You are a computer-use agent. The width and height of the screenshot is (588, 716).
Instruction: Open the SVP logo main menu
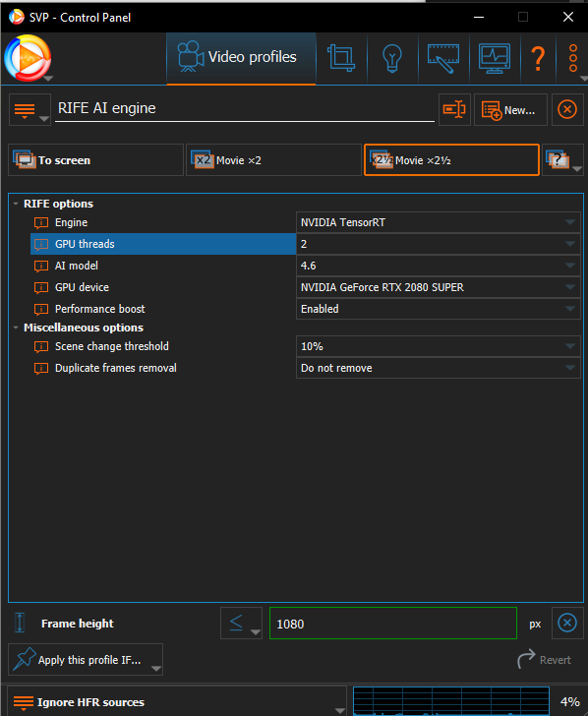(x=28, y=58)
